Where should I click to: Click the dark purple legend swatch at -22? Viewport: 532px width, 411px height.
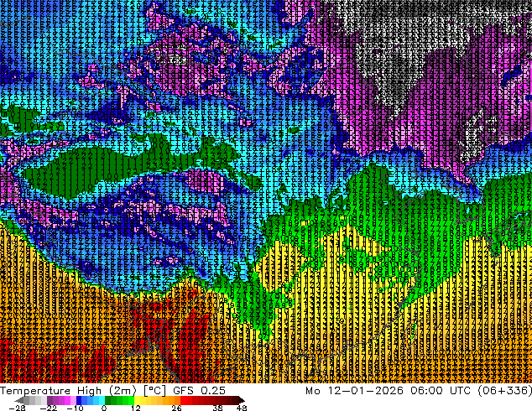(50, 400)
